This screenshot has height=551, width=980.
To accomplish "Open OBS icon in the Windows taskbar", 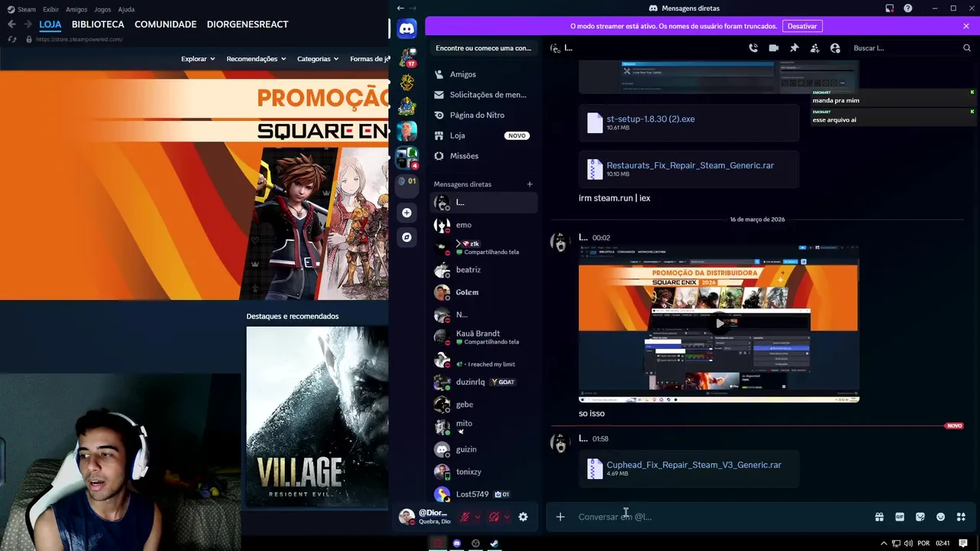I will pyautogui.click(x=475, y=543).
